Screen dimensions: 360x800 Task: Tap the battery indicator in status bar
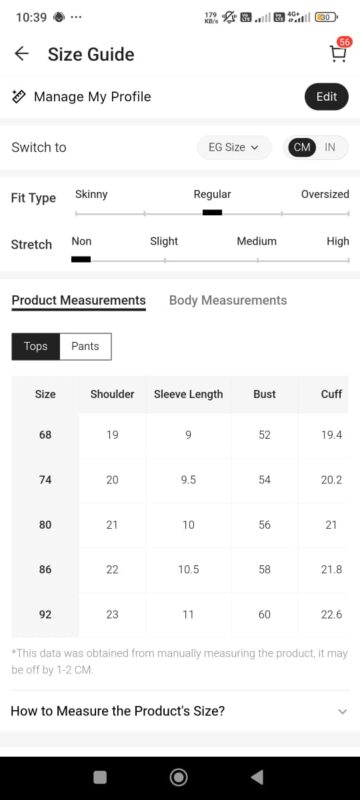325,17
